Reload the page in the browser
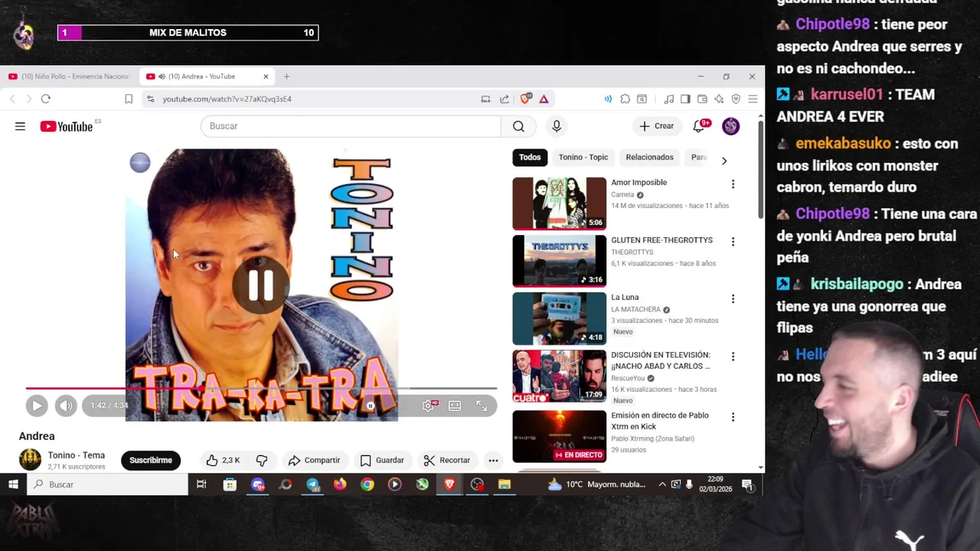 (x=46, y=99)
